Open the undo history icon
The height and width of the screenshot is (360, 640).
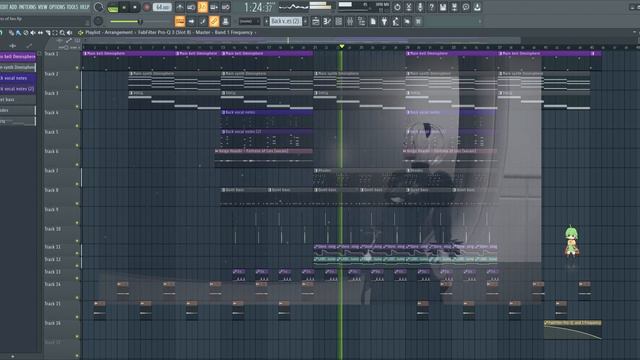[x=397, y=7]
